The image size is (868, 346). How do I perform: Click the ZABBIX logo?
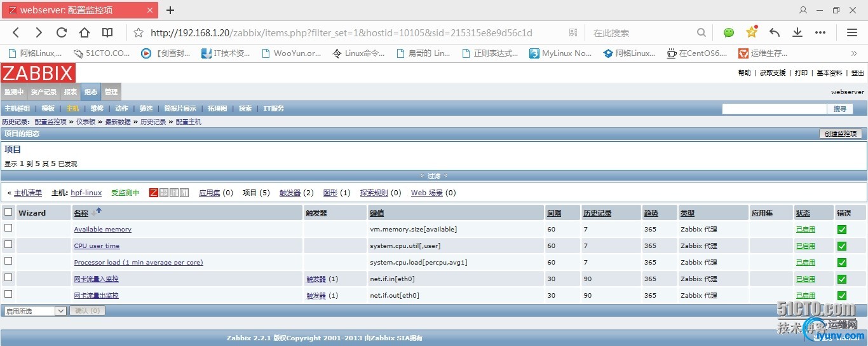pyautogui.click(x=38, y=73)
